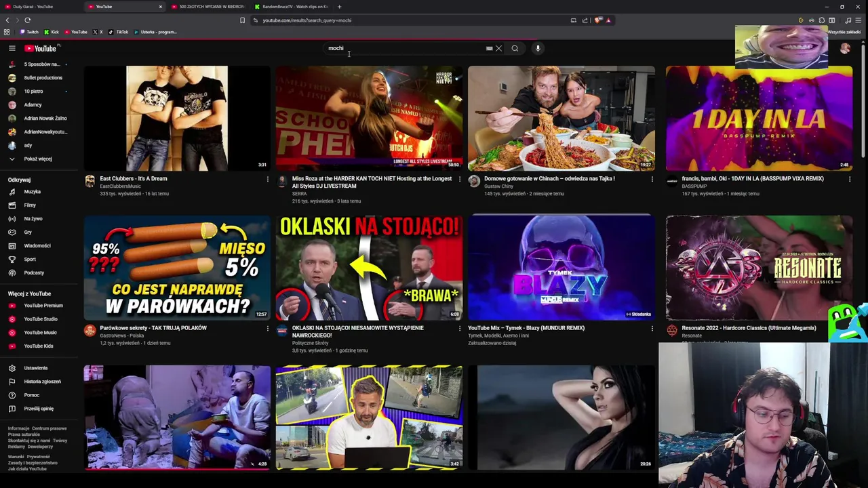Screen dimensions: 868x488
Task: Click the search magnifier button
Action: 515,48
